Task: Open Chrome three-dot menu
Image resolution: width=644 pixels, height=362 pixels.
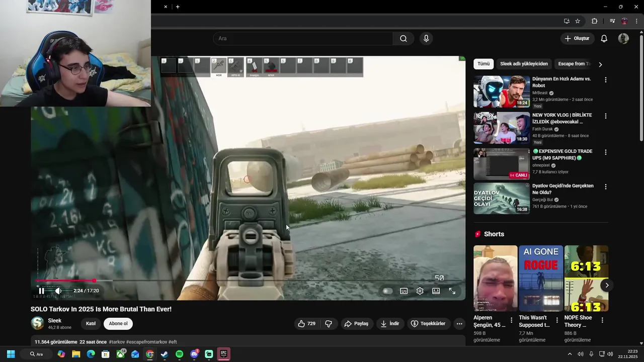Action: click(x=636, y=21)
